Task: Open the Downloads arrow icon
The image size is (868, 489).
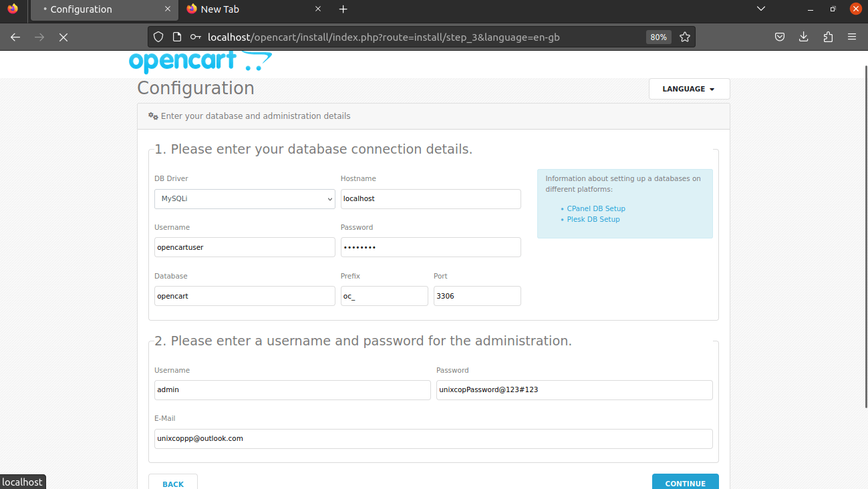Action: 804,37
